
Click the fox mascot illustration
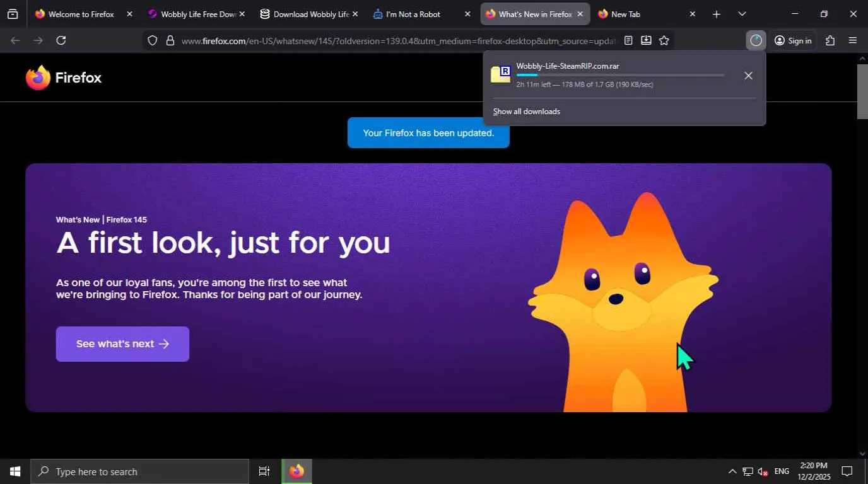(x=623, y=302)
